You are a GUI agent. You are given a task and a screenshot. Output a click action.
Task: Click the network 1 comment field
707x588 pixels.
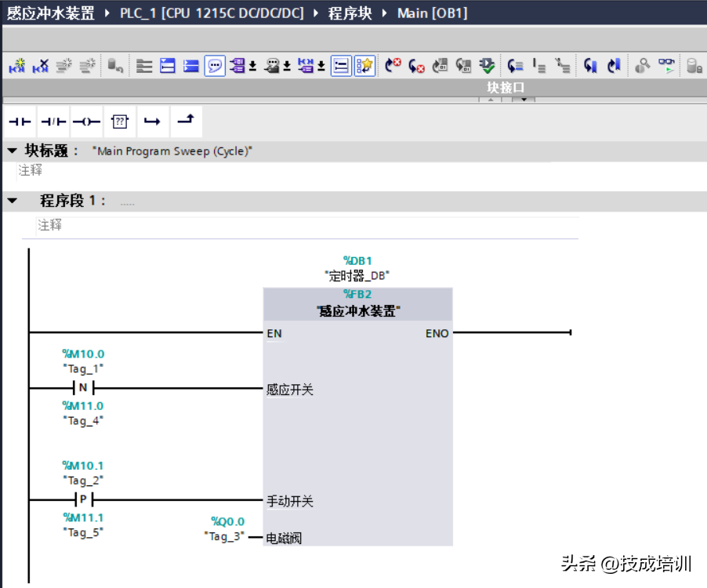[x=307, y=225]
